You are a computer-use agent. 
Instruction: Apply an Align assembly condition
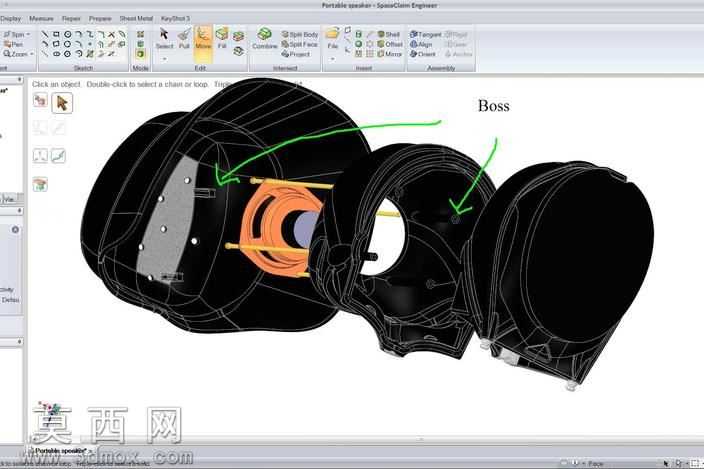421,44
